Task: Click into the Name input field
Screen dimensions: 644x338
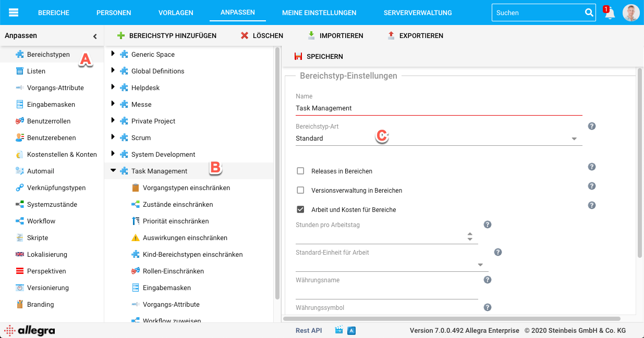Action: pyautogui.click(x=438, y=108)
